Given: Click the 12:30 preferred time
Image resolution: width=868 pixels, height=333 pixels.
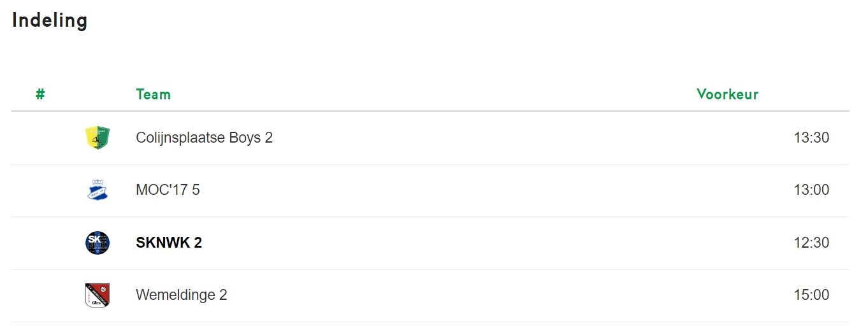Looking at the screenshot, I should click(x=811, y=243).
